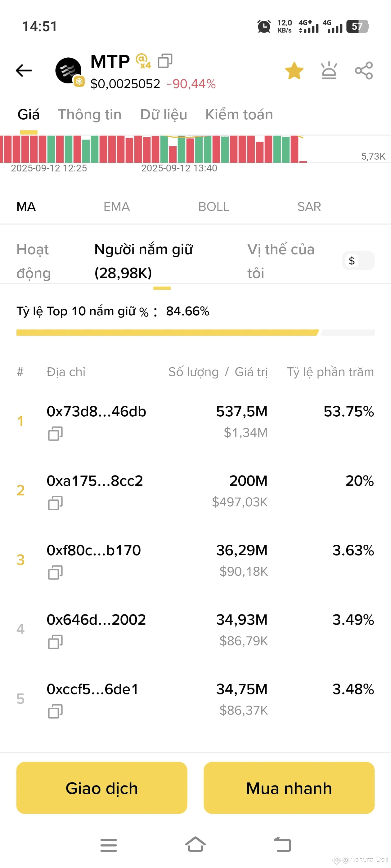Screen dimensions: 391x868
Task: Open Vị thế của tôi tab
Action: (x=281, y=261)
